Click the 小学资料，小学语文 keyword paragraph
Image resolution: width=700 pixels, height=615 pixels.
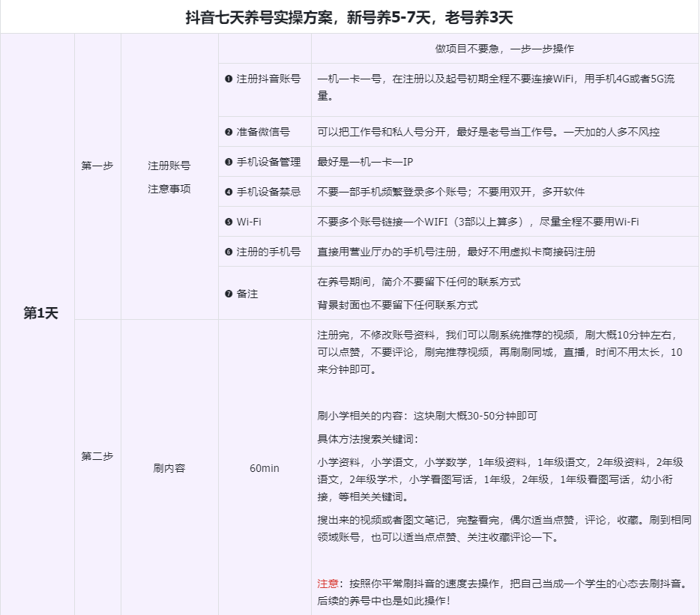click(500, 479)
